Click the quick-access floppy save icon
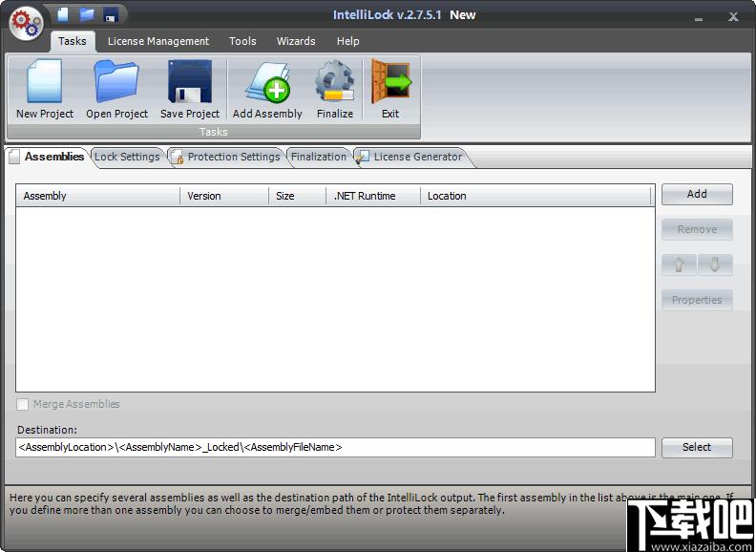 point(111,14)
